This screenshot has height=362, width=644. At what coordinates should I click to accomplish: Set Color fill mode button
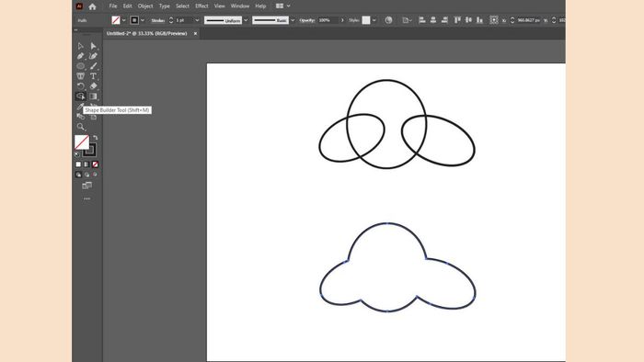click(x=78, y=164)
